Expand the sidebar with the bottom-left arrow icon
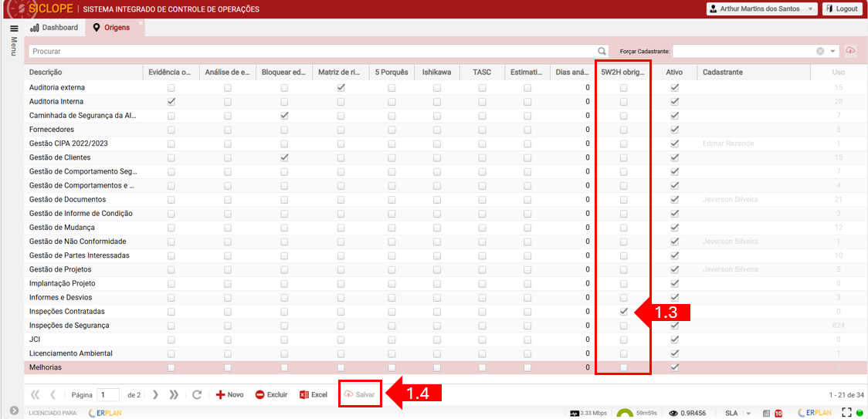868x419 pixels. click(x=15, y=411)
